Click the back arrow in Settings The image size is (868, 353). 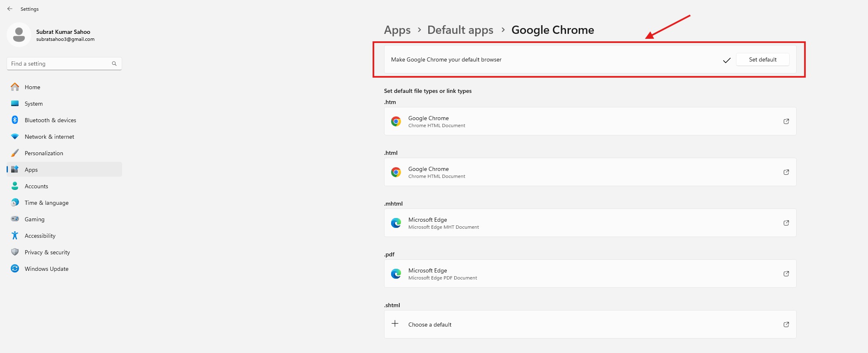[x=10, y=9]
